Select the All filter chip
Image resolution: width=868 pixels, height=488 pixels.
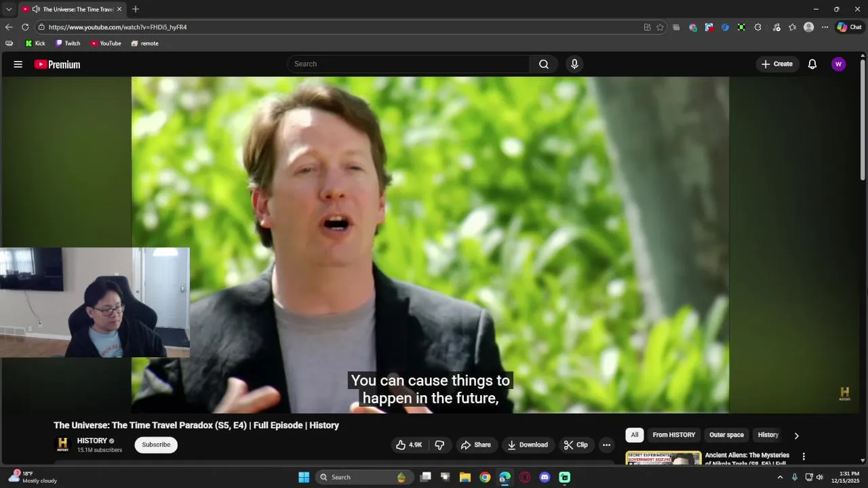coord(635,435)
